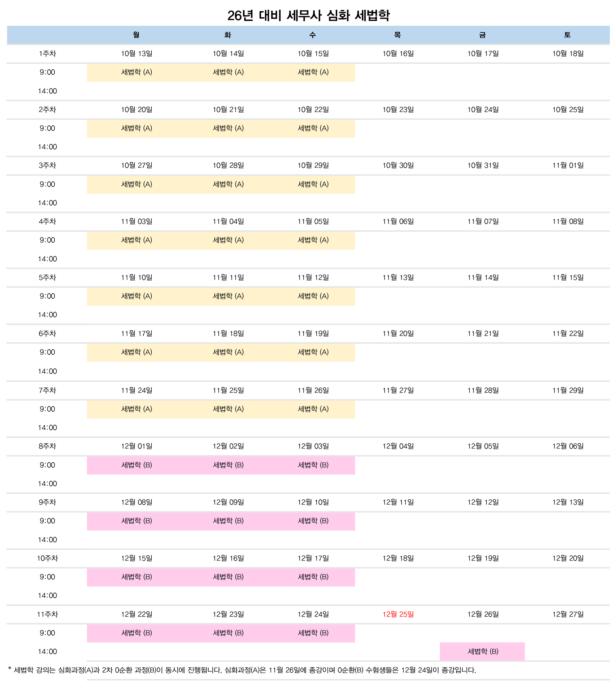Select the 11월 20일 date cell
Image resolution: width=616 pixels, height=688 pixels.
coord(398,334)
